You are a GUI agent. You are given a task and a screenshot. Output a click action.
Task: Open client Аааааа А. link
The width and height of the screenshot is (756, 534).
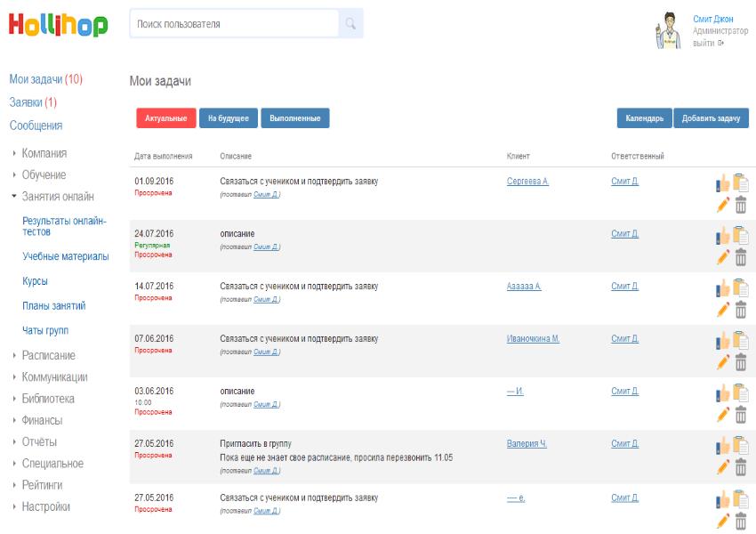524,286
